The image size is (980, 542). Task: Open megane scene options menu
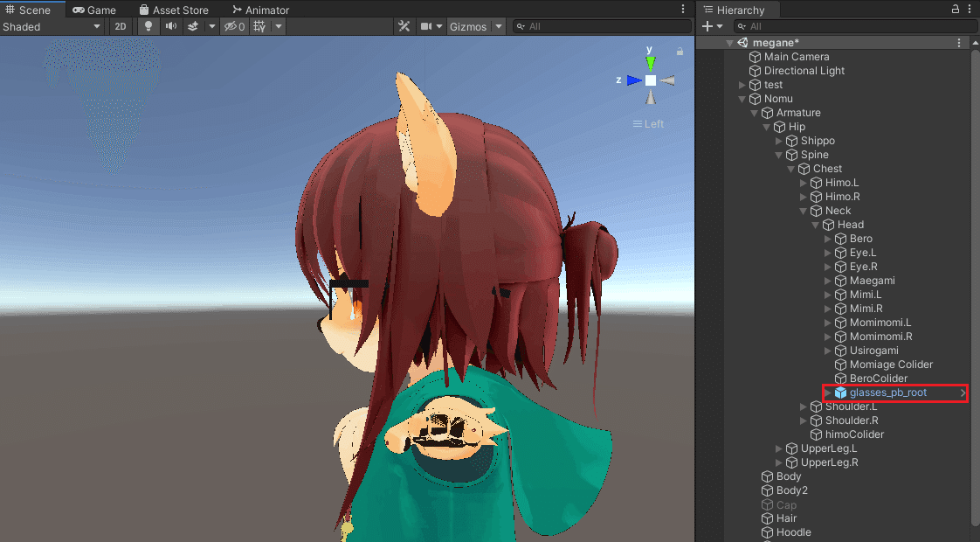(959, 43)
